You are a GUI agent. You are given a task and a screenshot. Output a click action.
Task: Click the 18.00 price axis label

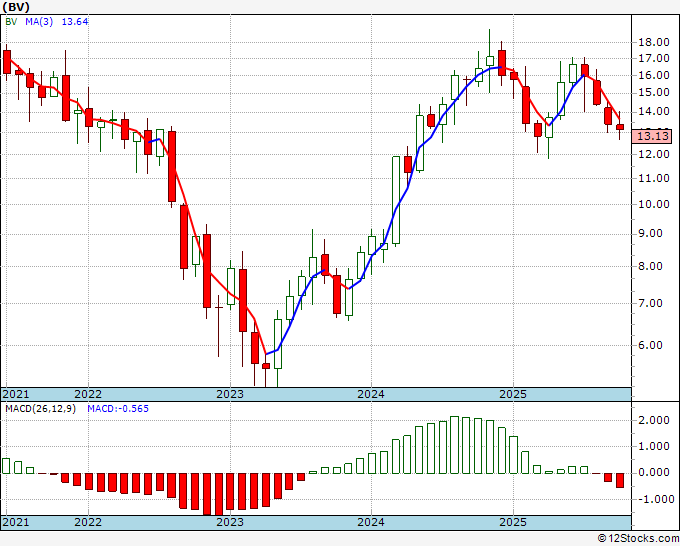point(654,43)
